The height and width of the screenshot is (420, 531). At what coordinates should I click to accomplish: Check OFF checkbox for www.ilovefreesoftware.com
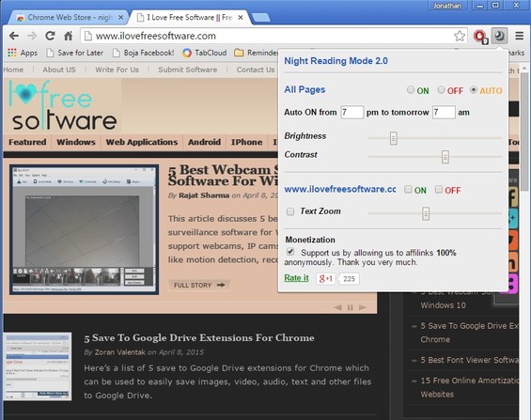439,189
